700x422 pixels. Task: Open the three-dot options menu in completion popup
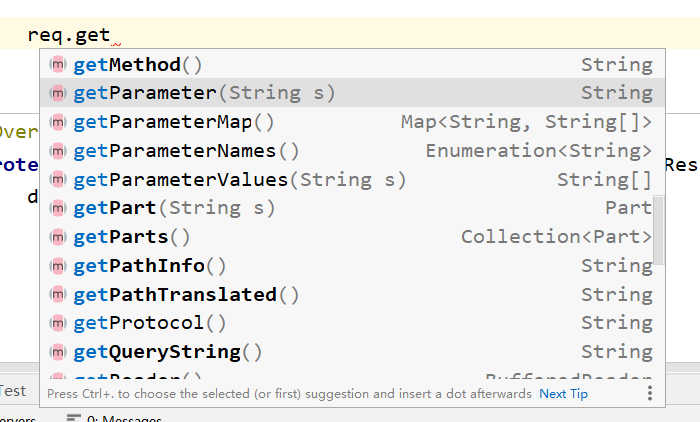tap(649, 393)
